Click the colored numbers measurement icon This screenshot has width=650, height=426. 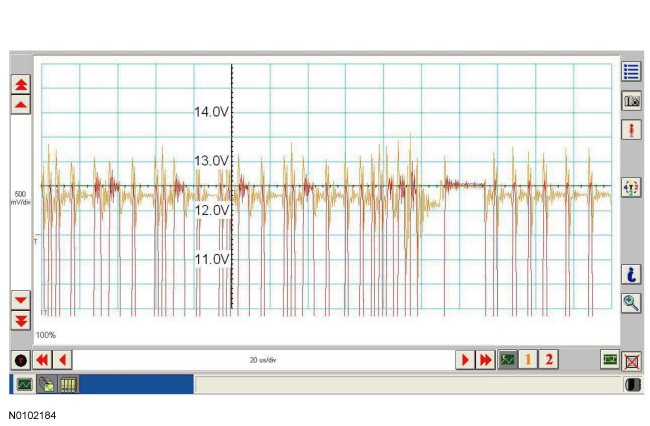click(631, 187)
